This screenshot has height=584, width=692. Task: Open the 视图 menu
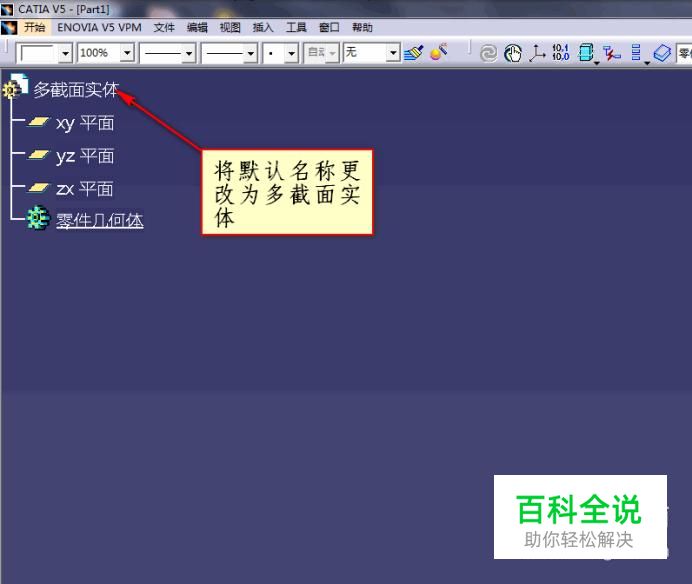(230, 27)
